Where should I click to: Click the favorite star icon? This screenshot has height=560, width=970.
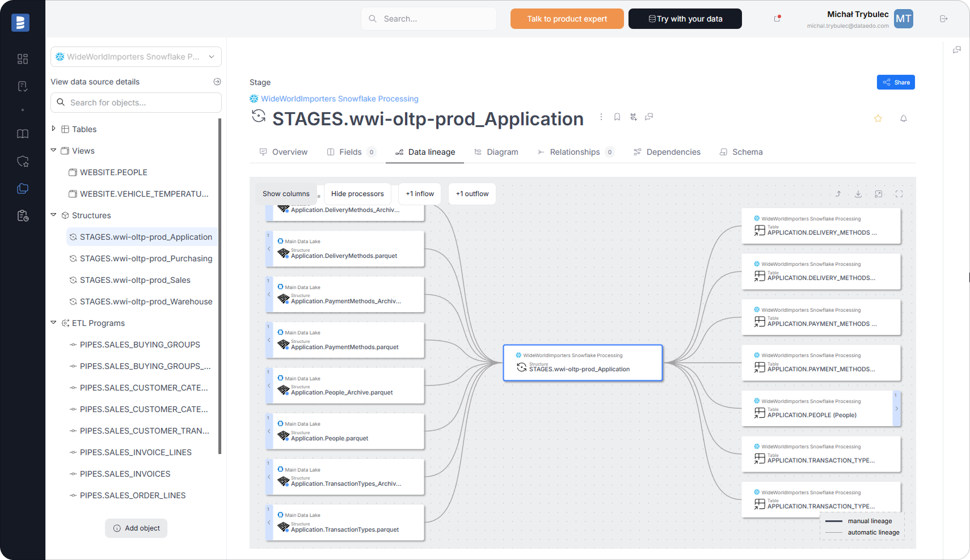pos(878,118)
